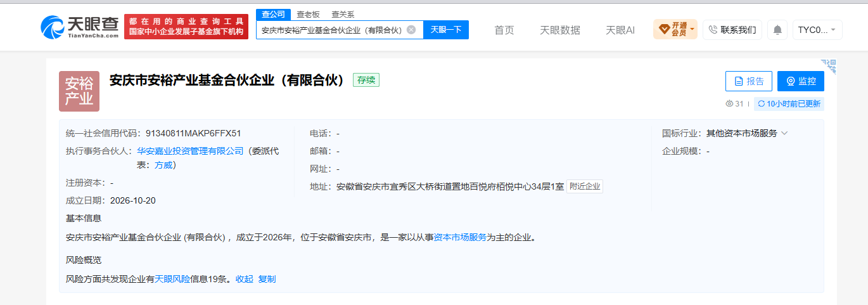
Task: Click the credit code 91340811MAKP6FFX51
Action: coord(193,133)
